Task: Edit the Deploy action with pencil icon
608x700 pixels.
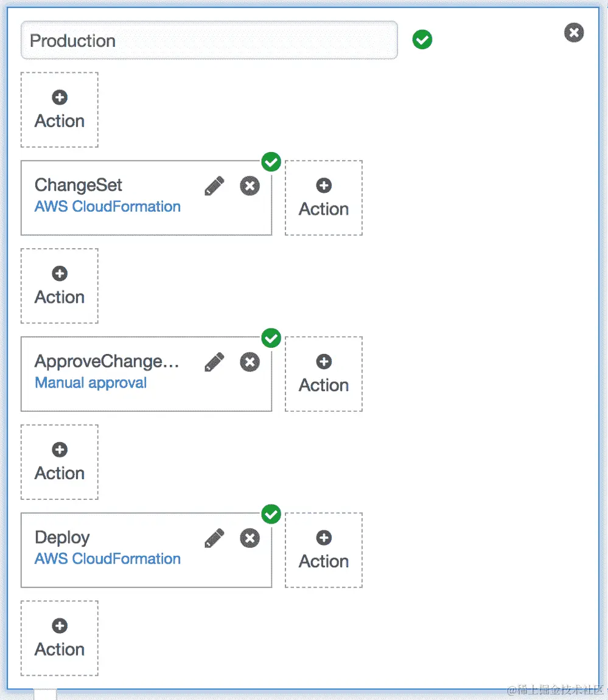Action: pos(214,538)
